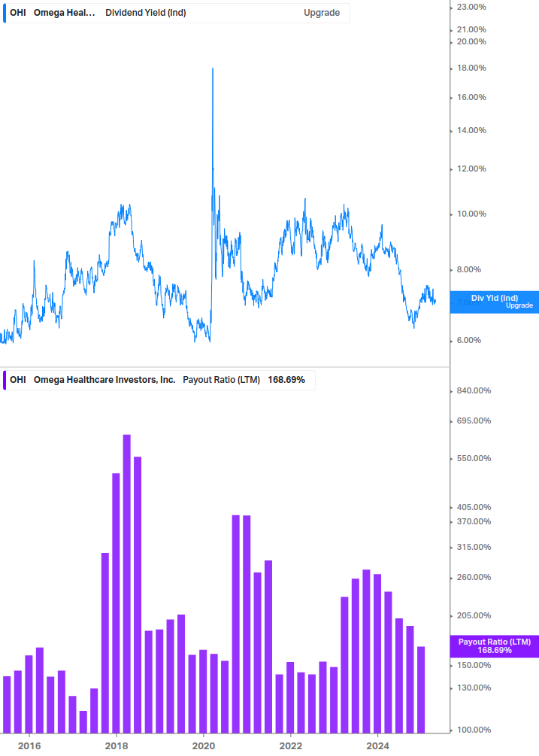539x756 pixels.
Task: Click the 550.00% payout axis label
Action: tap(474, 459)
